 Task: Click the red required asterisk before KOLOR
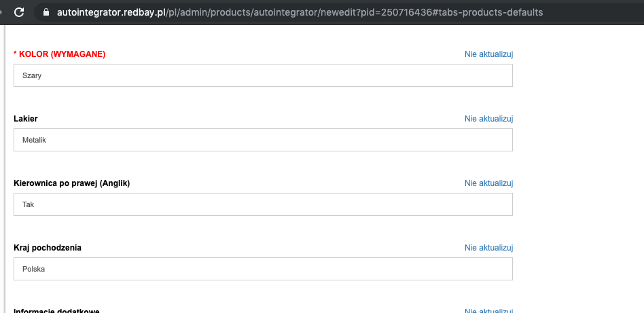point(15,54)
